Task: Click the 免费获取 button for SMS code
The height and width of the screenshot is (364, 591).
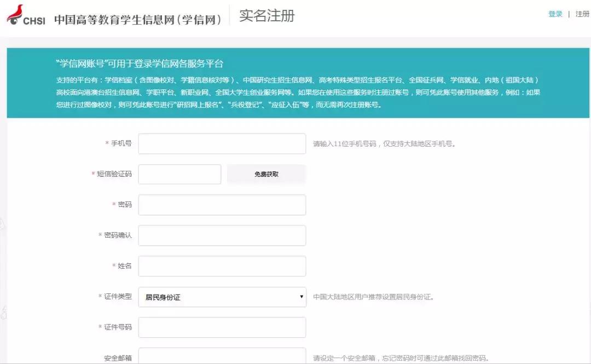Action: coord(266,174)
